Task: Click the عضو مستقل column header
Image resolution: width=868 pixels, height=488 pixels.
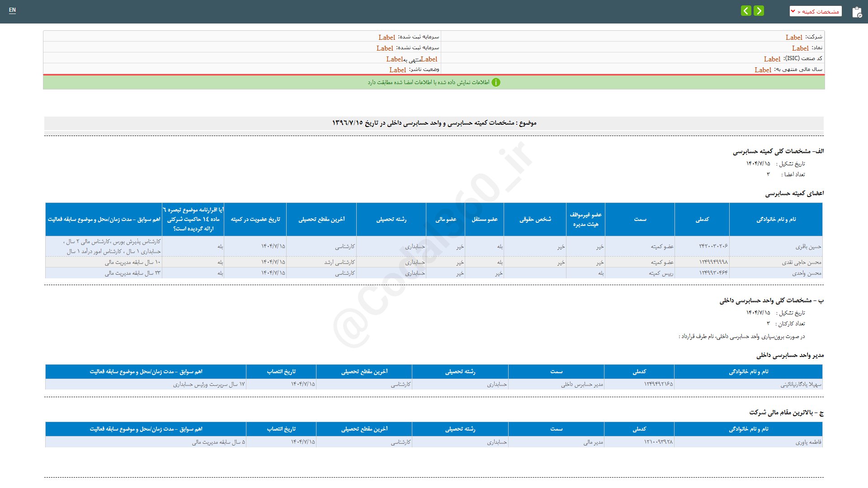Action: 484,219
